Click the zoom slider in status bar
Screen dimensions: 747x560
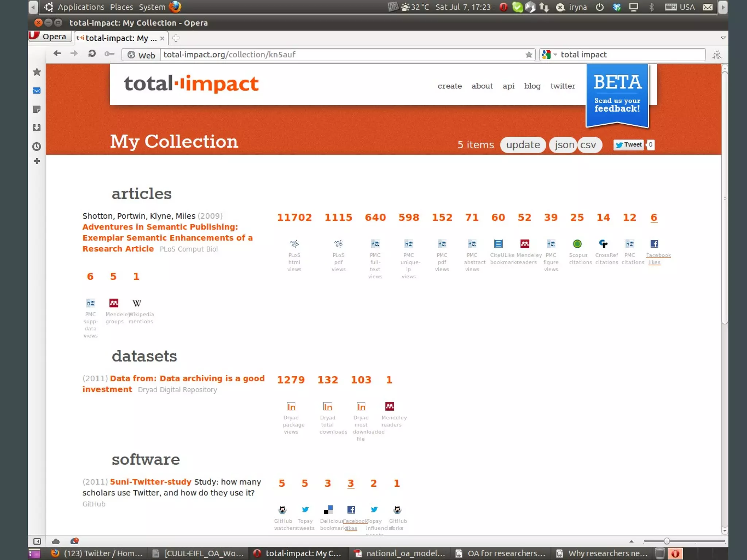pyautogui.click(x=666, y=541)
